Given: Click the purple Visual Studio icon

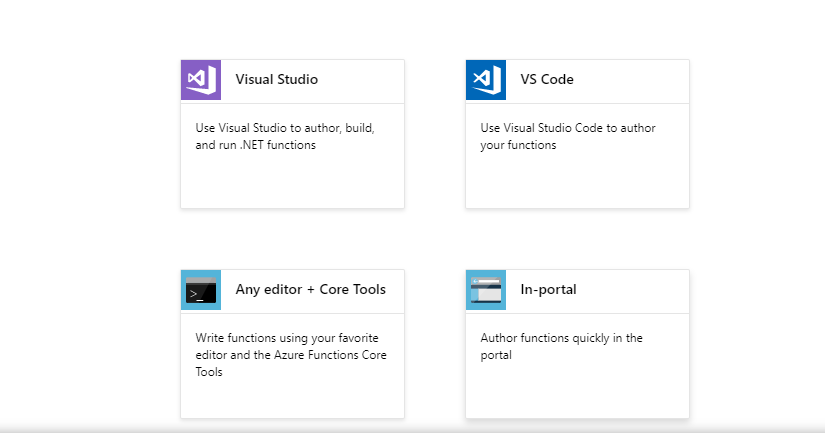Looking at the screenshot, I should coord(201,80).
